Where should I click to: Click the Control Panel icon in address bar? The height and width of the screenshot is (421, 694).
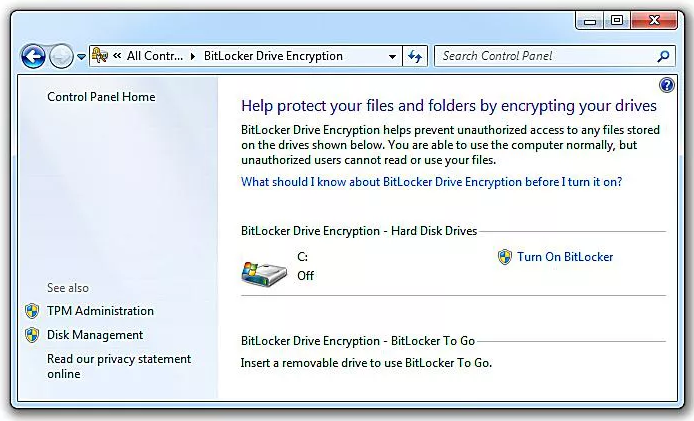100,56
